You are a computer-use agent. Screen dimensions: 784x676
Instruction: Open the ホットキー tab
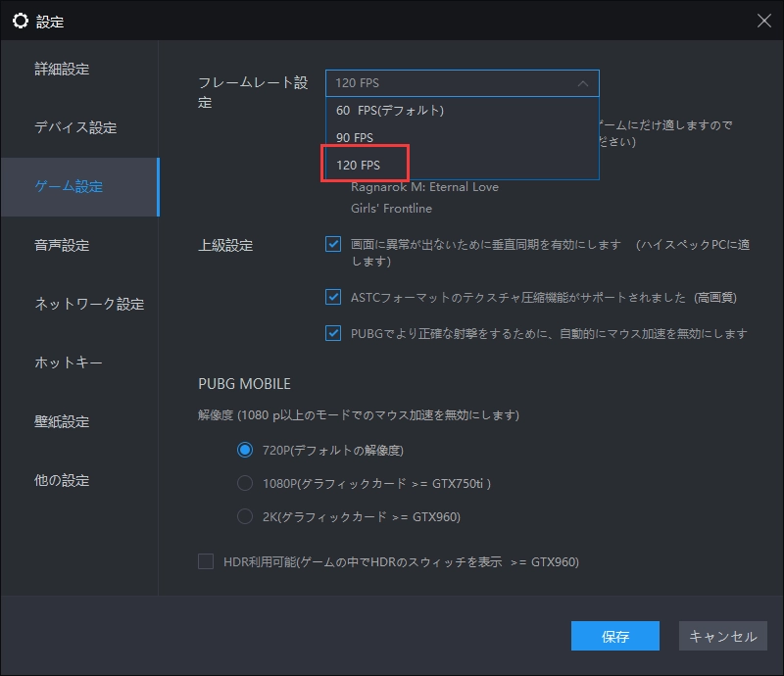pos(80,362)
